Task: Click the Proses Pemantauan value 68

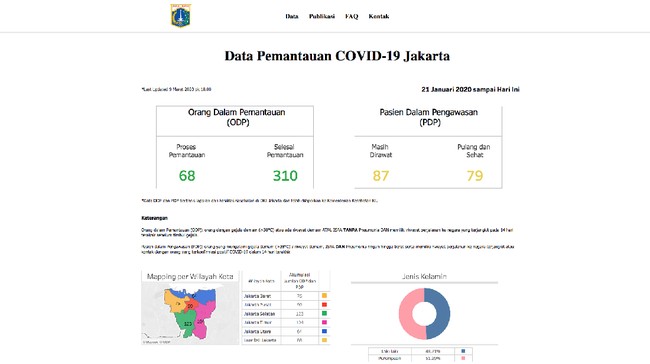Action: click(187, 176)
